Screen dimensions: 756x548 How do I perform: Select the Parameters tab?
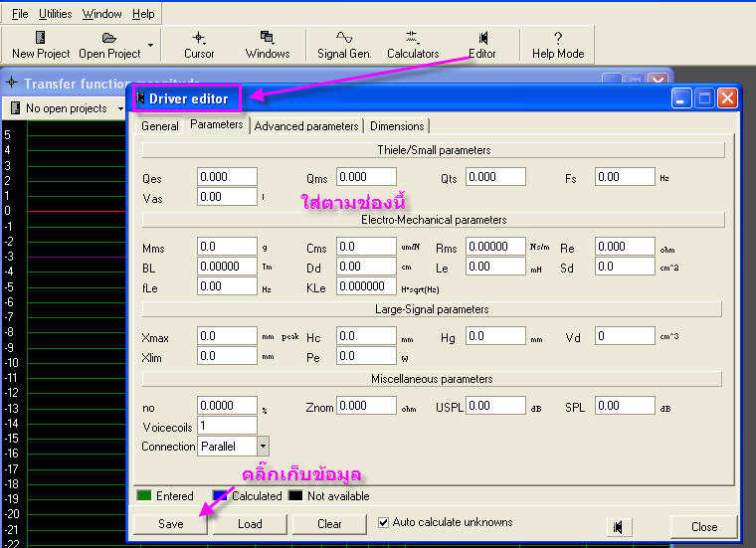pos(217,124)
